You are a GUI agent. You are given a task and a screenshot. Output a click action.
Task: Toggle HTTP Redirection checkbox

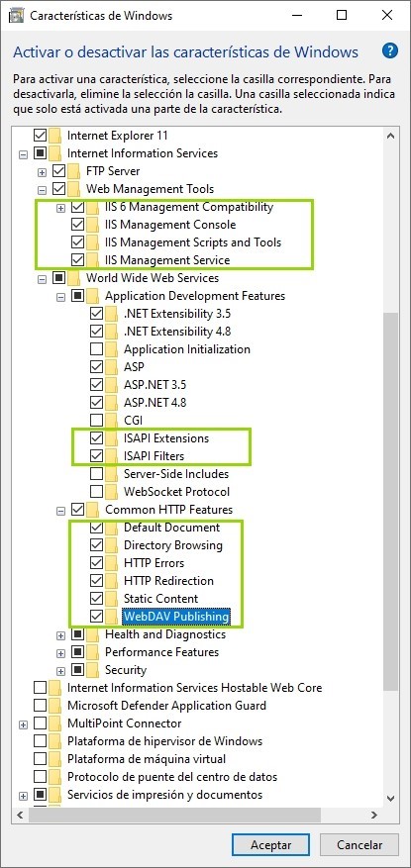97,581
